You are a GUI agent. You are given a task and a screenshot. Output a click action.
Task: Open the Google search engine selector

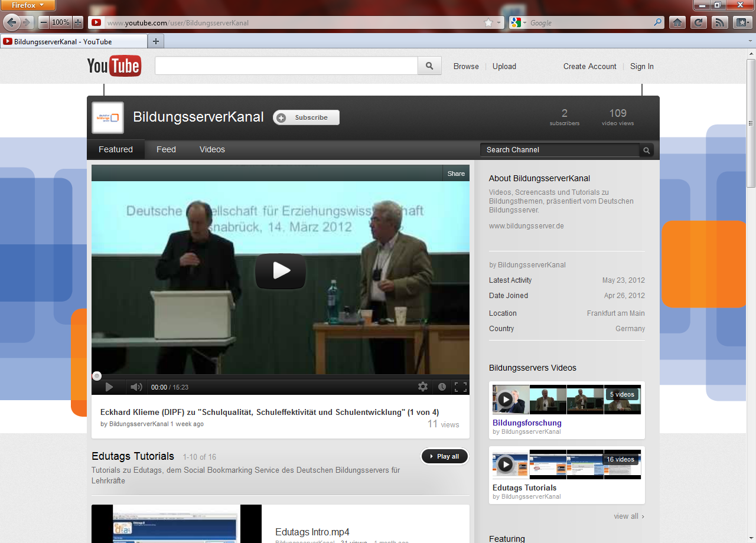click(518, 22)
